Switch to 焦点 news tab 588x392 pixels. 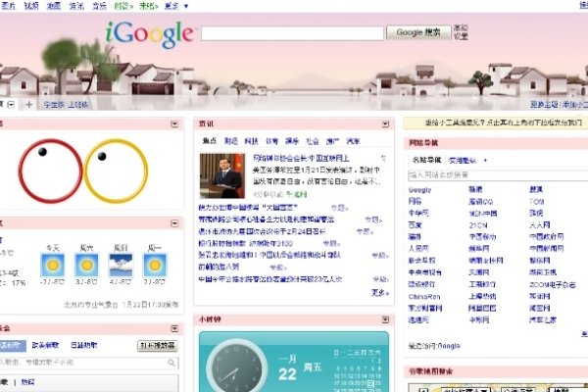pos(210,141)
